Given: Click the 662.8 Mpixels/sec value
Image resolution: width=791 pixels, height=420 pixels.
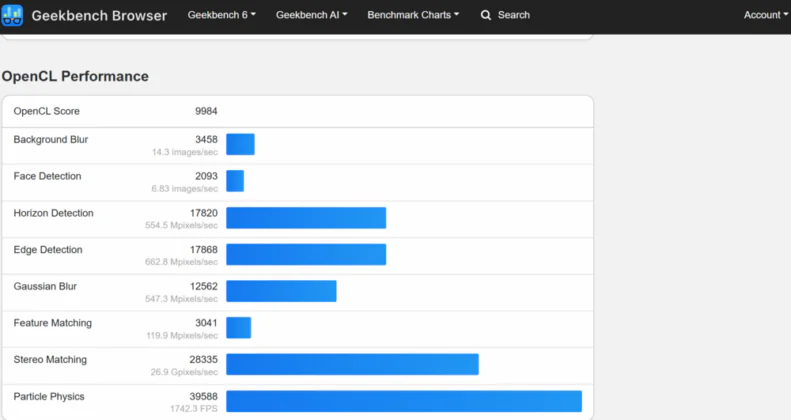Looking at the screenshot, I should point(181,262).
